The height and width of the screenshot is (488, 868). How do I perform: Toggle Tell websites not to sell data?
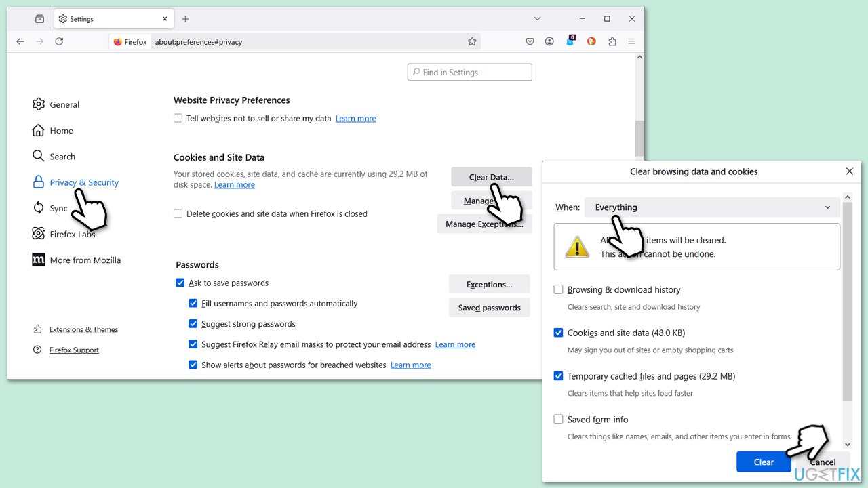coord(178,118)
